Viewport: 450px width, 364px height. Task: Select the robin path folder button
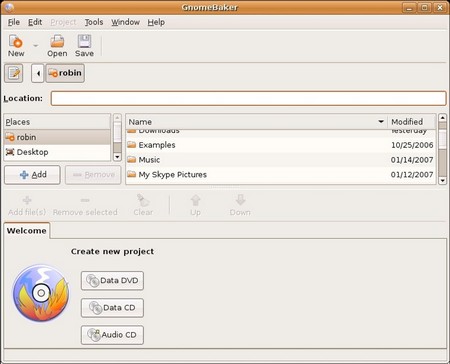[x=65, y=73]
